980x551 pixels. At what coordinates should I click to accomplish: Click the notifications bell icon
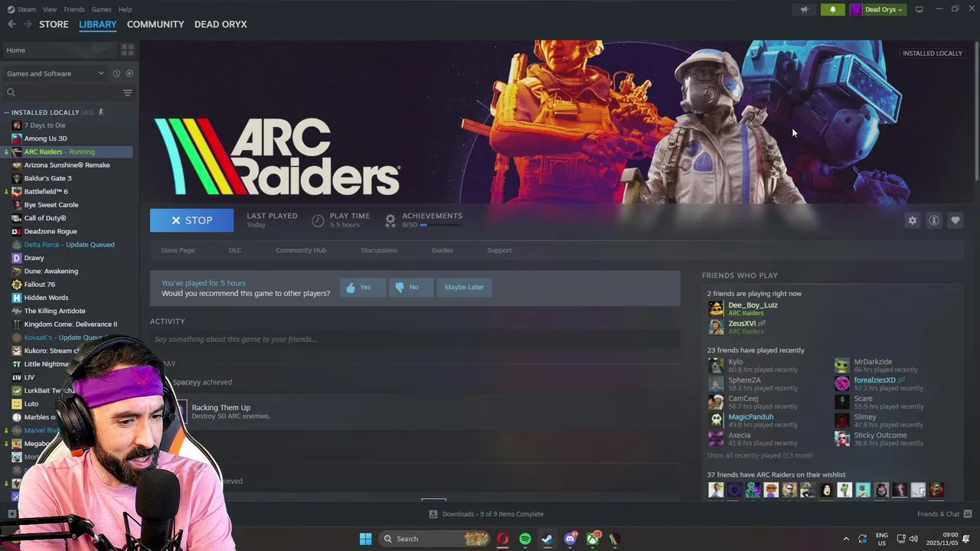pos(833,9)
